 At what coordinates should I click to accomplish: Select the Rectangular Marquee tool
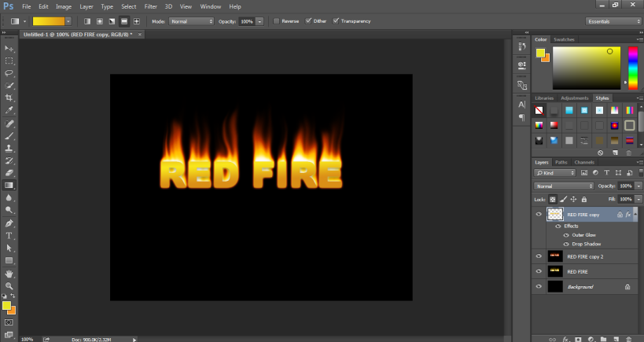click(9, 61)
